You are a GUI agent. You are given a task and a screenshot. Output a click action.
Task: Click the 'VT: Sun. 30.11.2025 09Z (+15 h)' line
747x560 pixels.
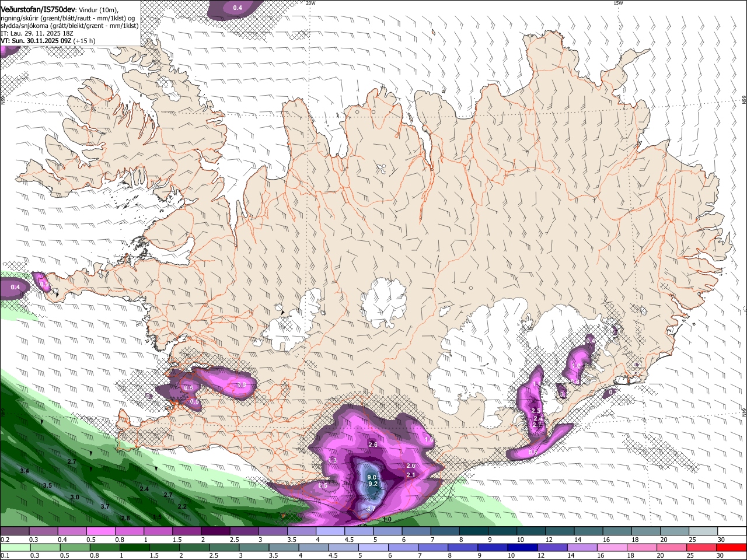pyautogui.click(x=48, y=41)
